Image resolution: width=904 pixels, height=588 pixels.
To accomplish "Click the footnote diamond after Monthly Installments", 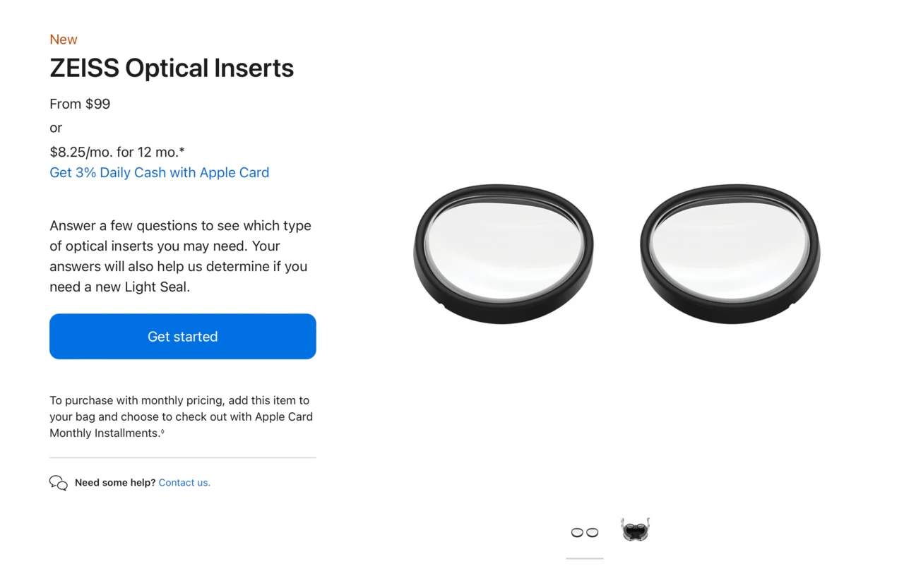I will (162, 431).
